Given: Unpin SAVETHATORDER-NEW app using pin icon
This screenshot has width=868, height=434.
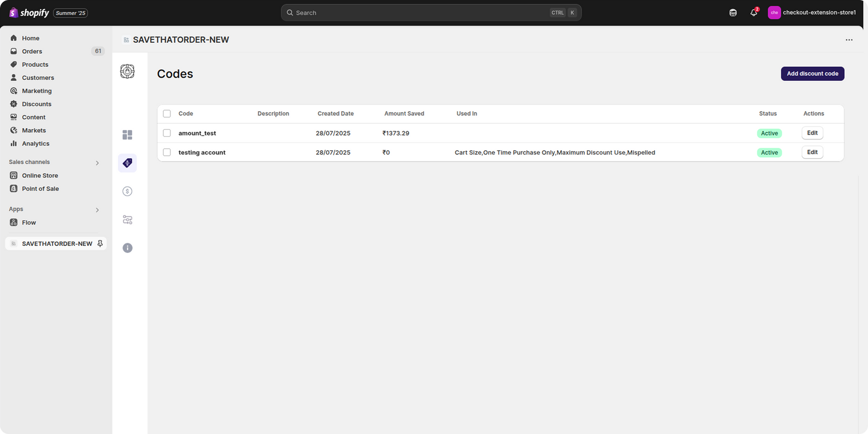Looking at the screenshot, I should 100,244.
